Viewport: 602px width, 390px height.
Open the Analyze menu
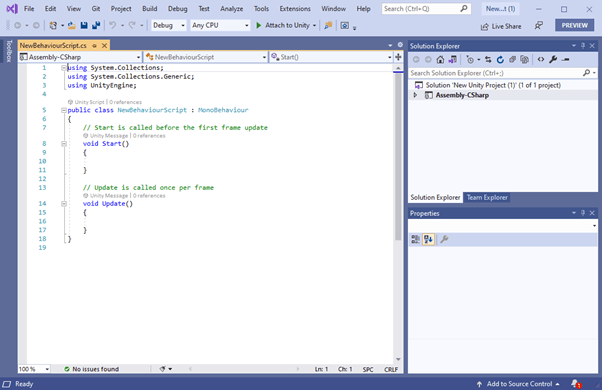pyautogui.click(x=232, y=8)
